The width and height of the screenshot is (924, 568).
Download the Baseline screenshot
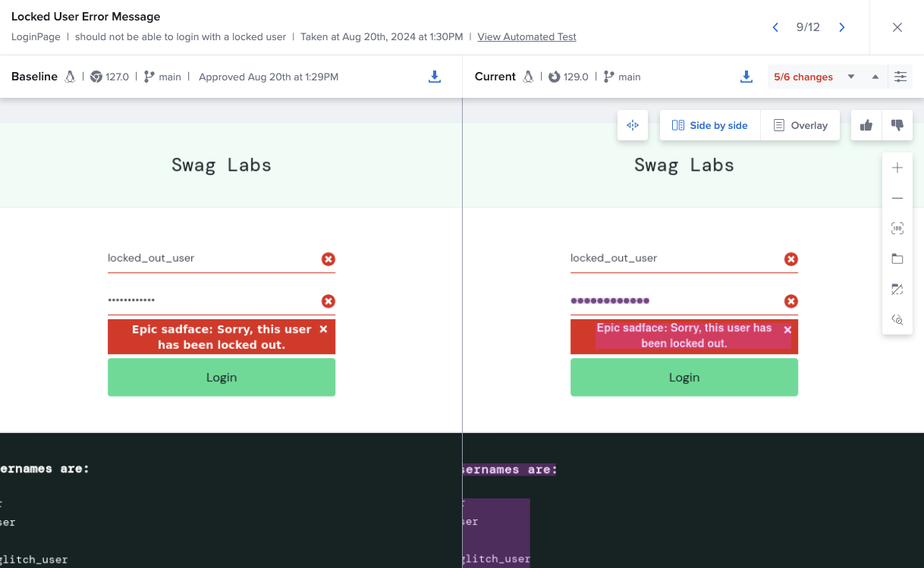tap(434, 76)
